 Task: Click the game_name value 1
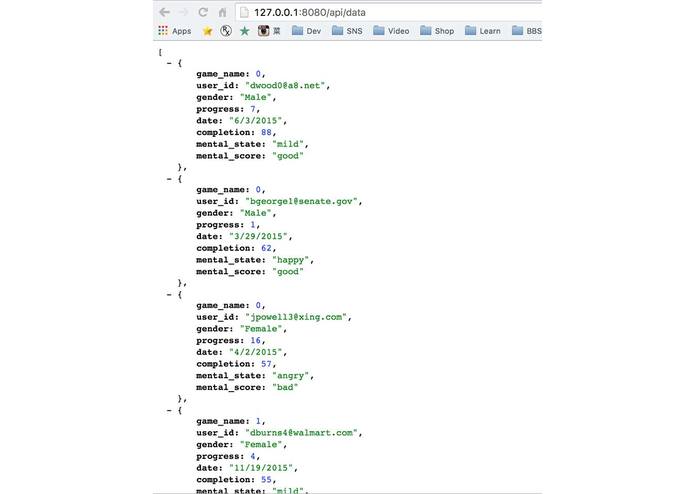[x=258, y=421]
